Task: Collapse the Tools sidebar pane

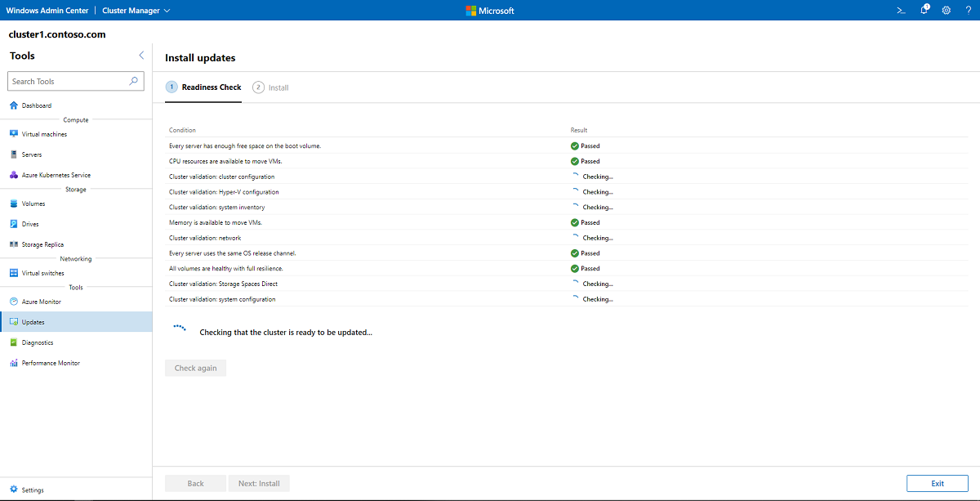Action: pos(140,56)
